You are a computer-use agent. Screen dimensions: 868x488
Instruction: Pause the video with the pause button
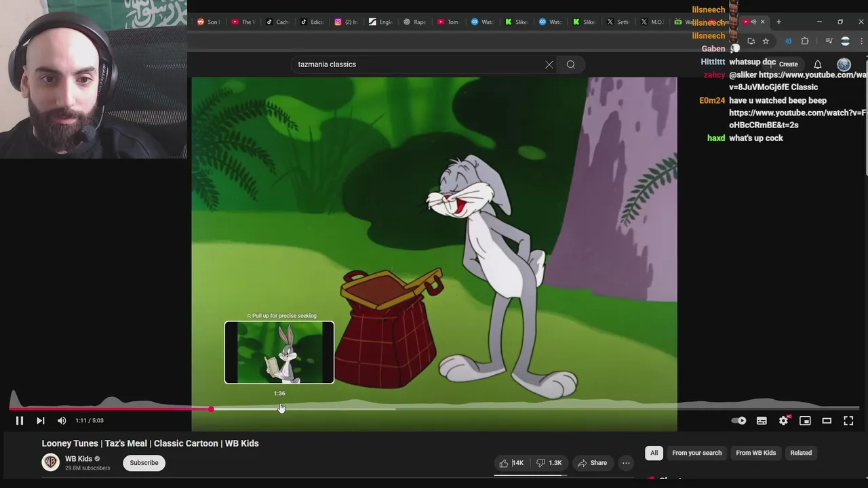20,421
